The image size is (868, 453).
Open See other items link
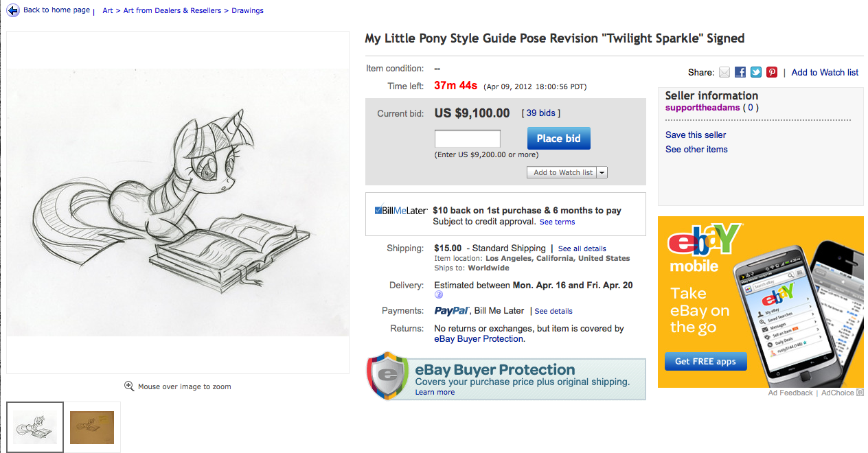click(696, 150)
